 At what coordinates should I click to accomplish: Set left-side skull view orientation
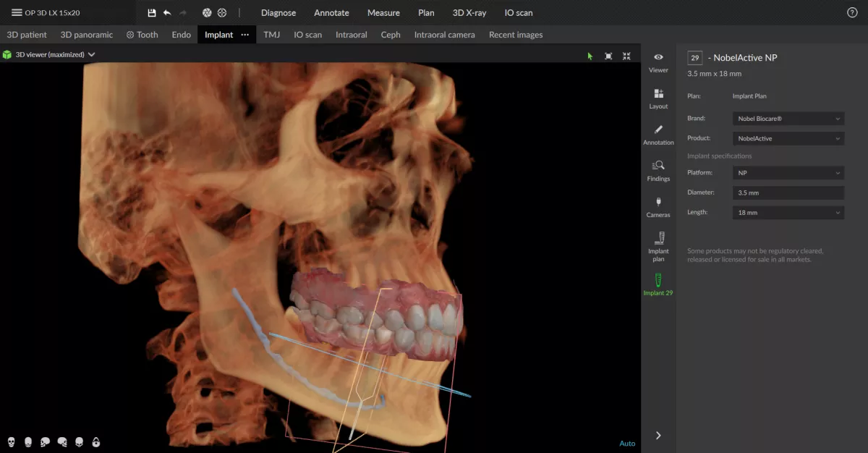point(45,441)
